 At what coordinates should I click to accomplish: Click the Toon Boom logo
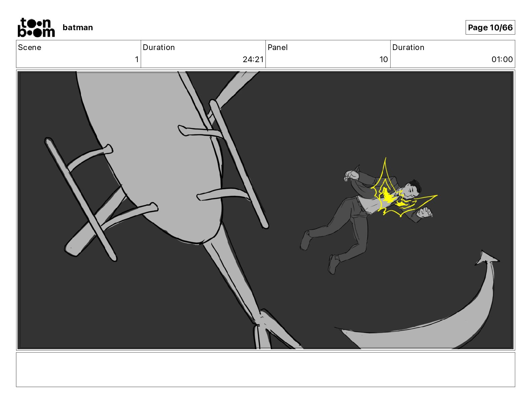point(36,28)
